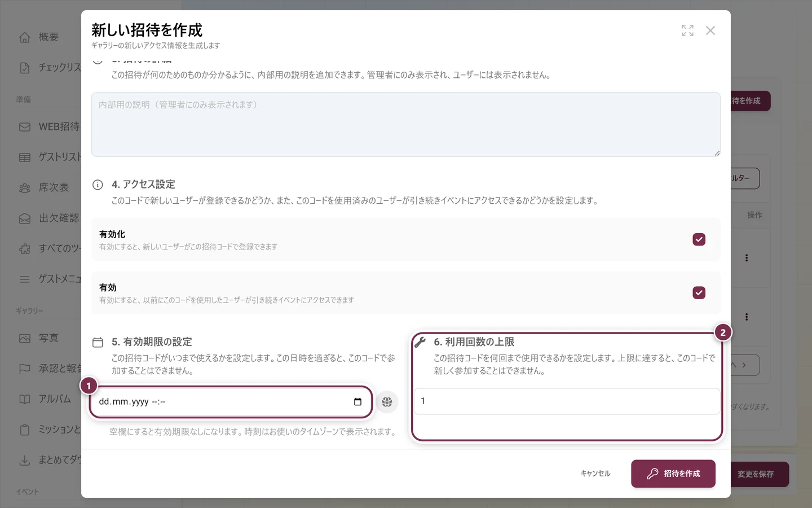
Task: Click the filter button behind the dialog
Action: click(x=745, y=178)
